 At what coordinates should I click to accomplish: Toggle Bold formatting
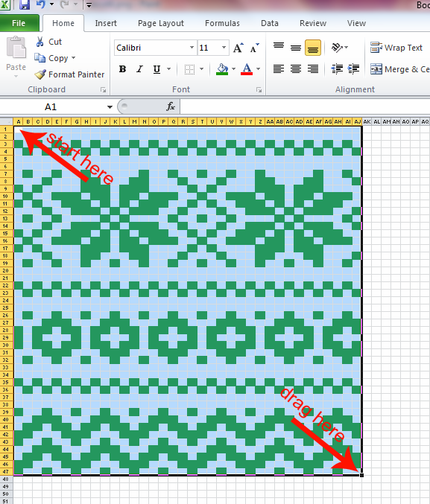[x=122, y=69]
